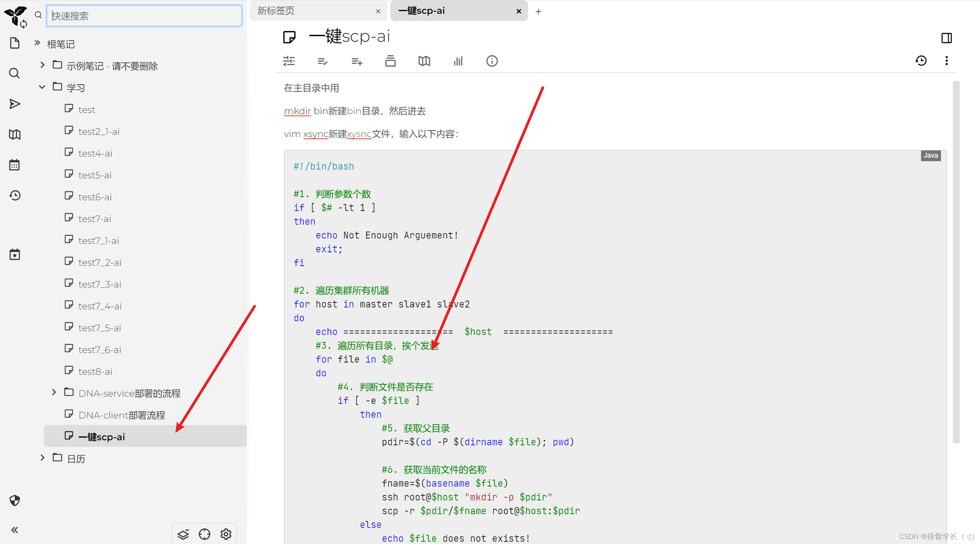Open the test2_1-ai note
Image resolution: width=980 pixels, height=544 pixels.
[x=99, y=131]
